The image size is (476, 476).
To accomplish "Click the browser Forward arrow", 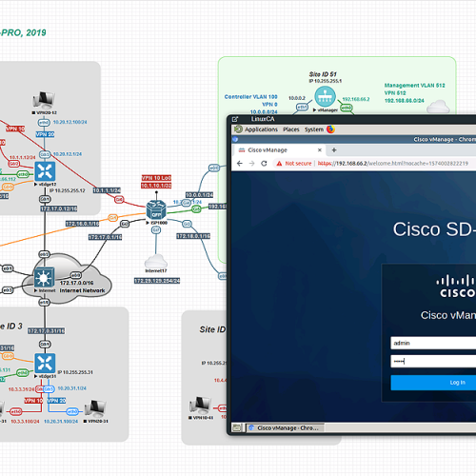I will [251, 163].
